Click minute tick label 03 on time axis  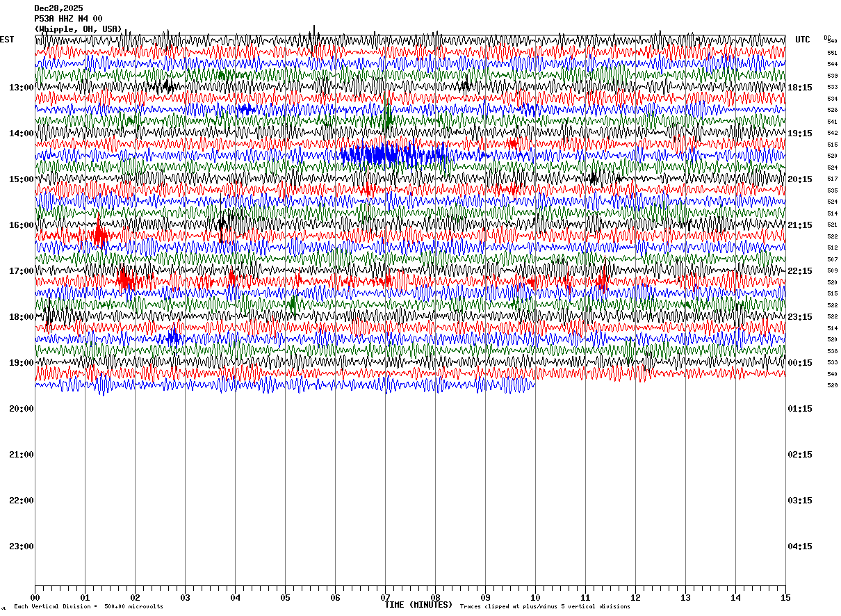coord(185,597)
